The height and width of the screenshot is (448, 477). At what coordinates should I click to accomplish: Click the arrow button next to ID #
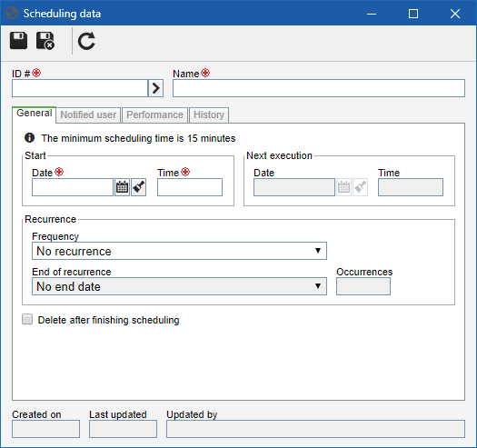pyautogui.click(x=155, y=88)
